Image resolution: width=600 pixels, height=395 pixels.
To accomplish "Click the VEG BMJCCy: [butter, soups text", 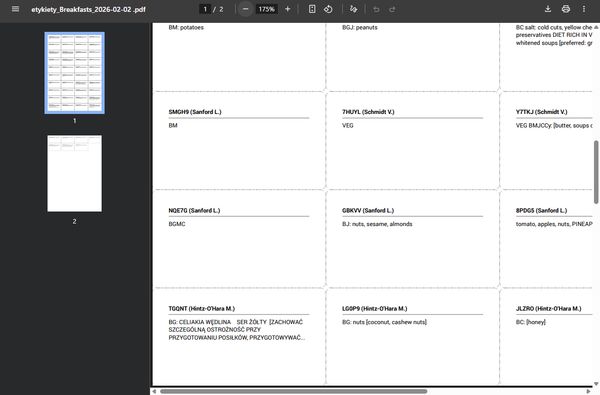I will coord(554,126).
